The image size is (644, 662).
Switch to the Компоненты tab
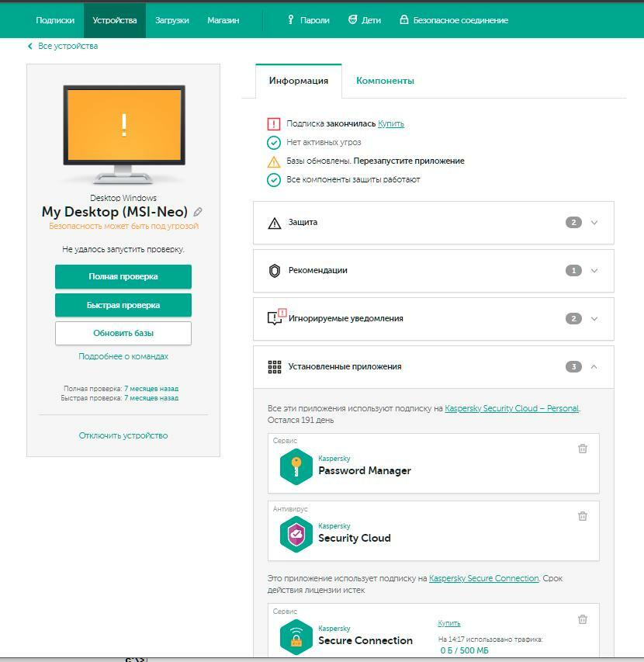tap(385, 81)
